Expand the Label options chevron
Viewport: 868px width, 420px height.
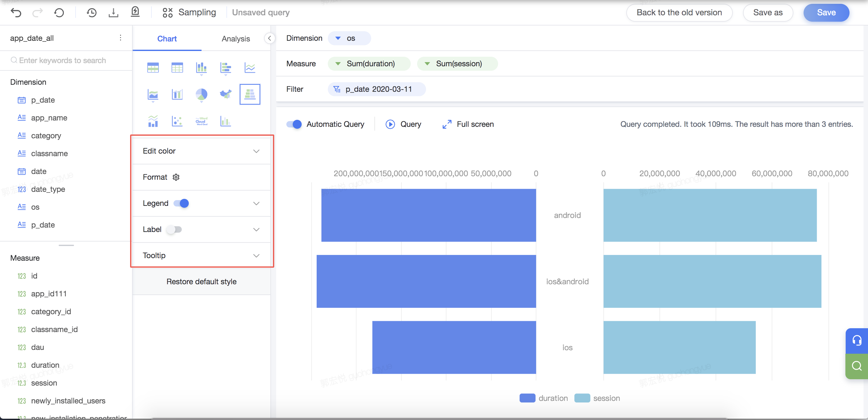point(256,230)
